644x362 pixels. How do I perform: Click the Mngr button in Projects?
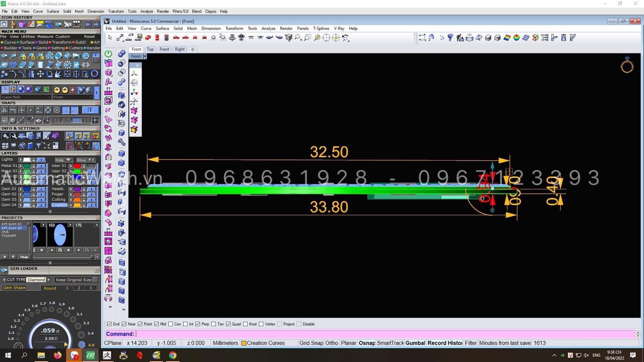point(24,257)
